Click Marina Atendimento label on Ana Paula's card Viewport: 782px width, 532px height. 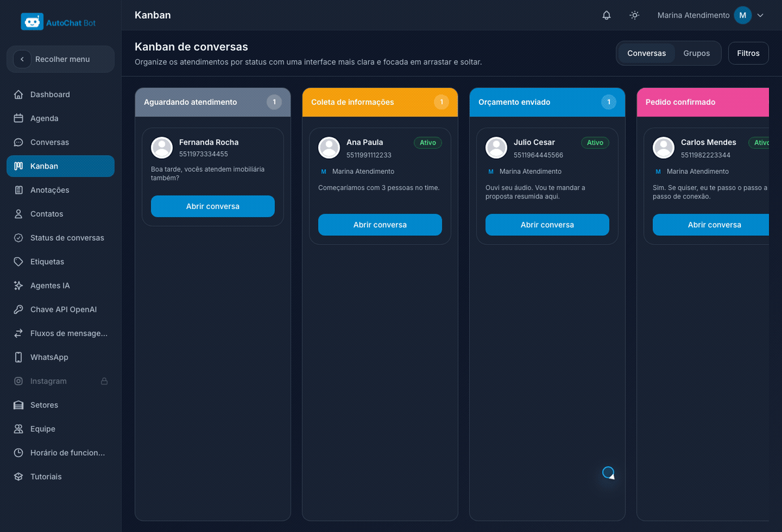[x=363, y=171]
